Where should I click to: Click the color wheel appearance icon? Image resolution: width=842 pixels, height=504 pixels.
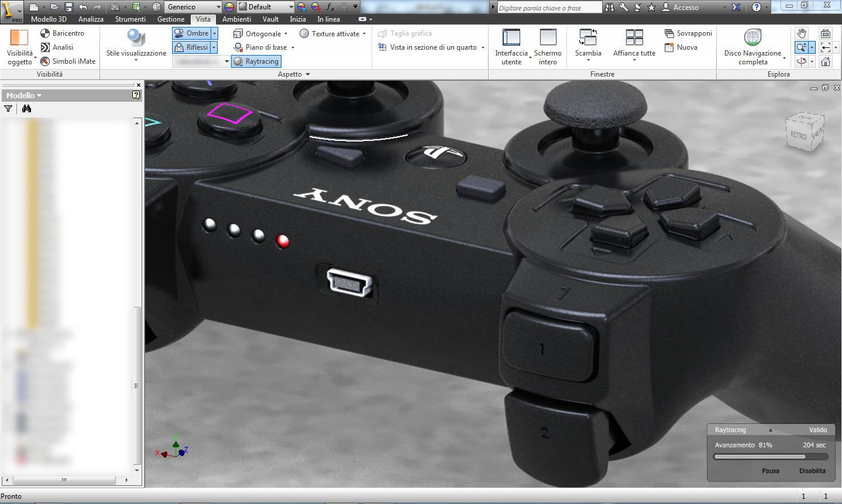coord(229,7)
